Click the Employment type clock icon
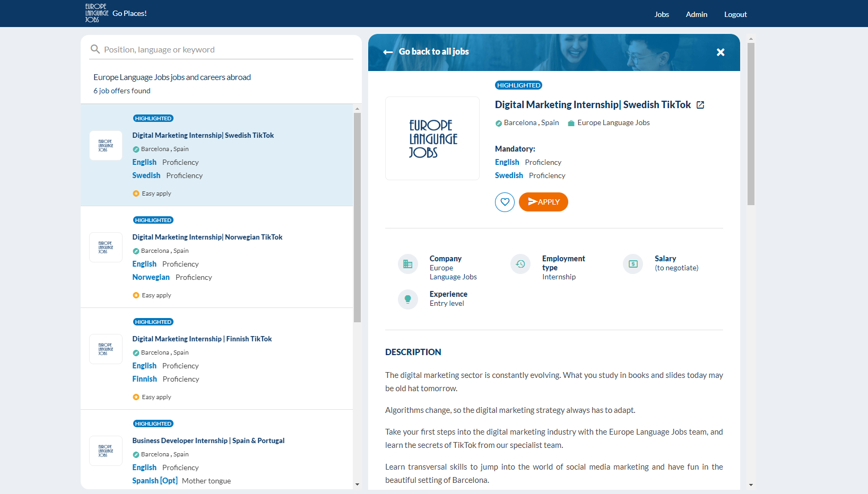This screenshot has width=868, height=494. pos(520,264)
